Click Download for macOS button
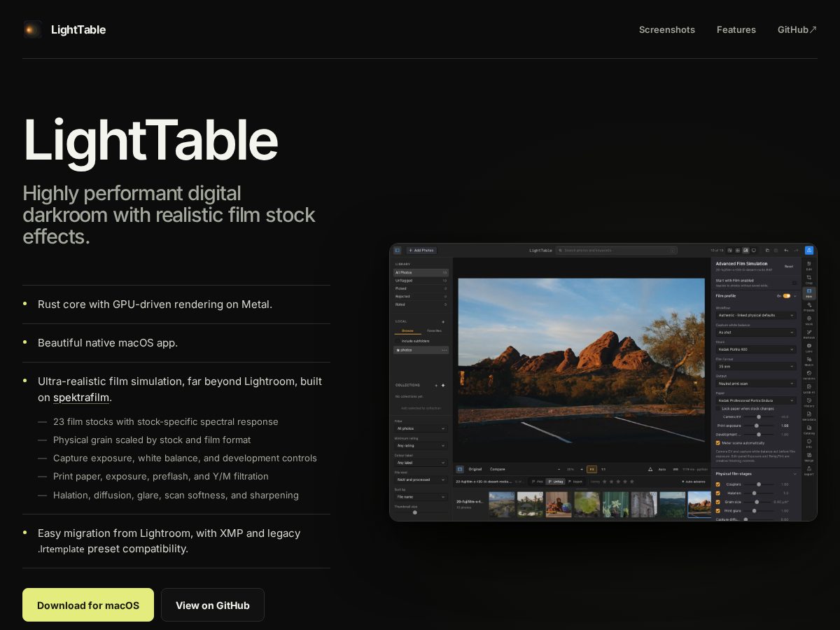 88,605
